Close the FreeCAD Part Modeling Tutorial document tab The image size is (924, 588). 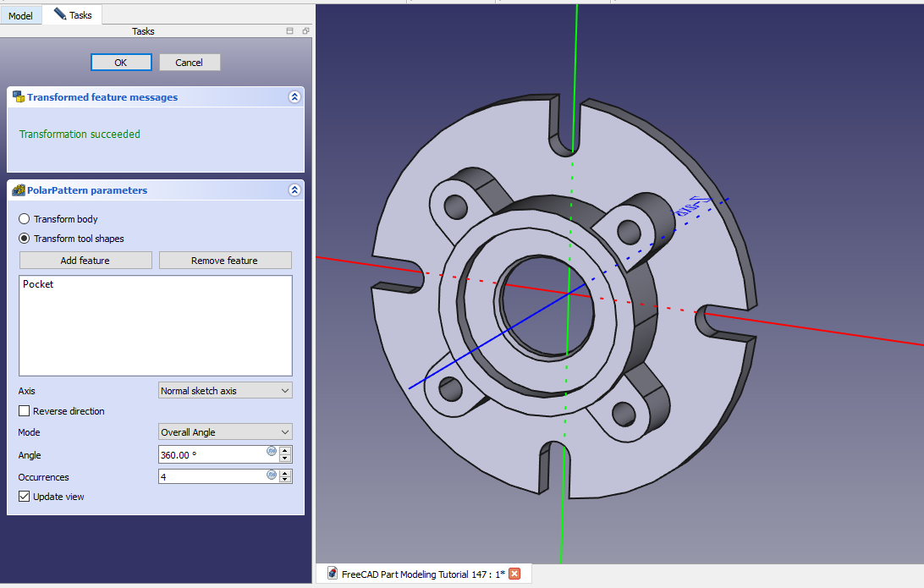[x=514, y=574]
